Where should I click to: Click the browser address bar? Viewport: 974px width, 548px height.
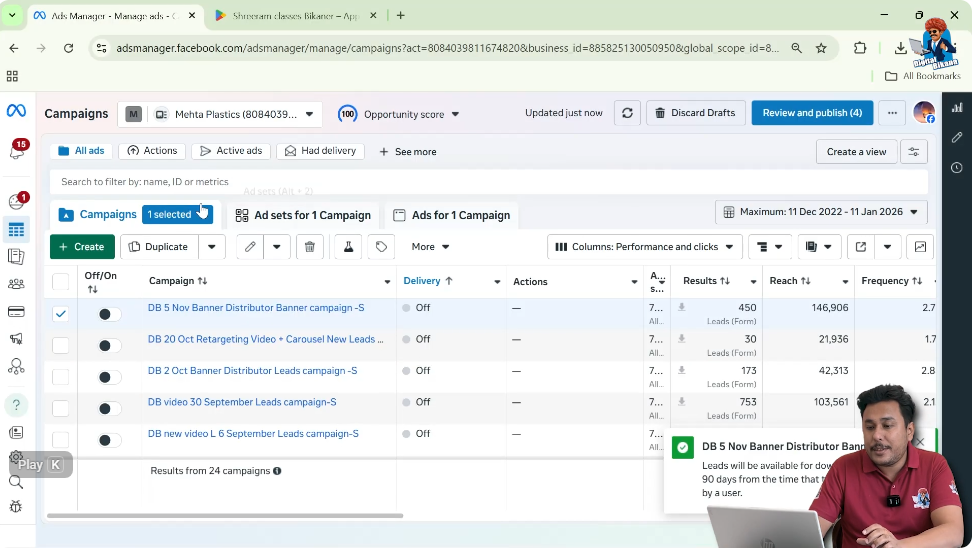tap(447, 48)
